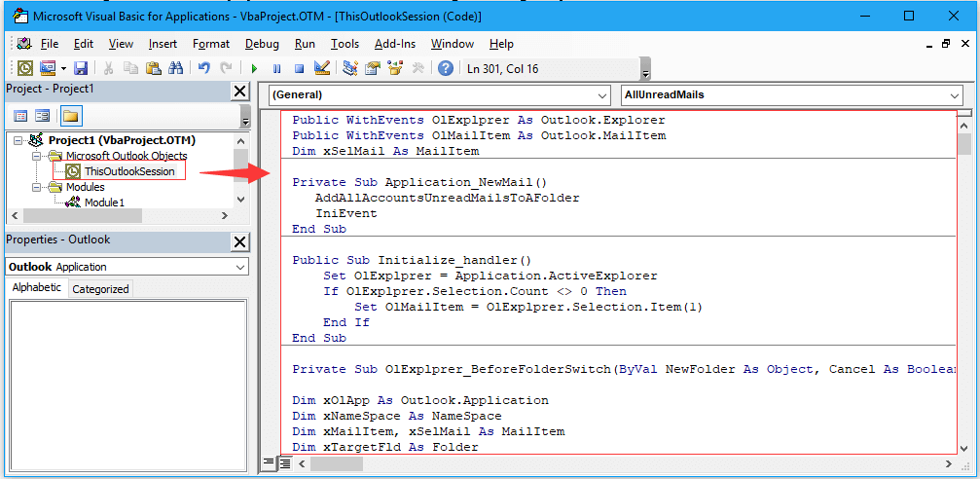Click project tree scrollbar down arrow
Screen dimensions: 980x479
[x=241, y=201]
